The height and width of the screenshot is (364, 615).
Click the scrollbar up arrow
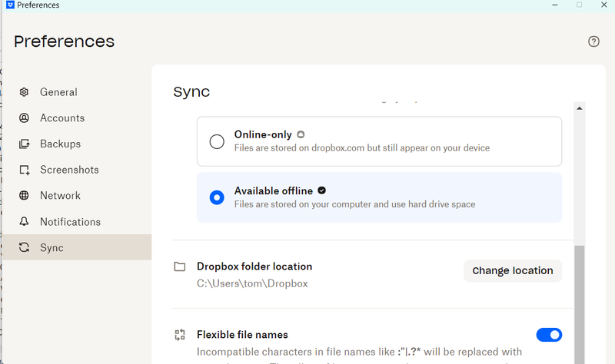(579, 108)
